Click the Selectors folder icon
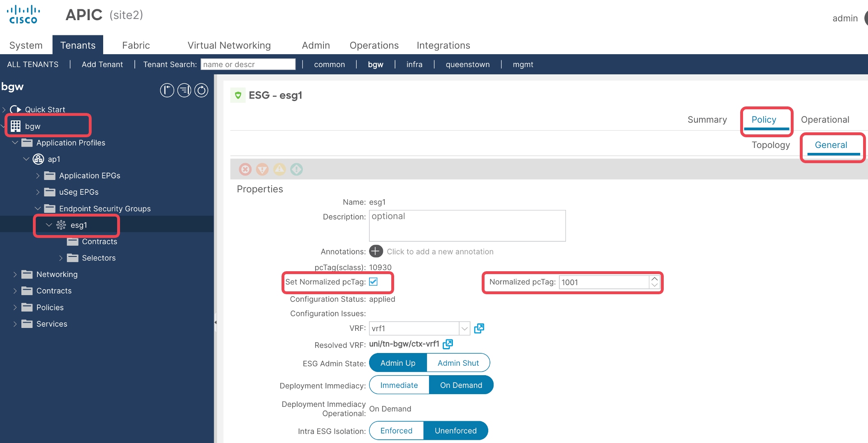Image resolution: width=868 pixels, height=443 pixels. [73, 258]
